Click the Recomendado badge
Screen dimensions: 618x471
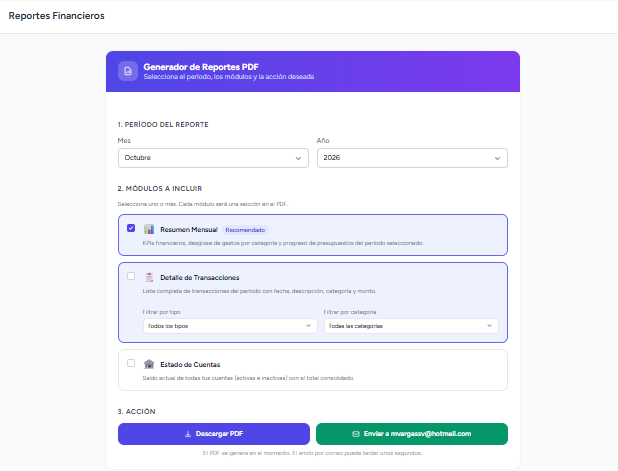245,230
